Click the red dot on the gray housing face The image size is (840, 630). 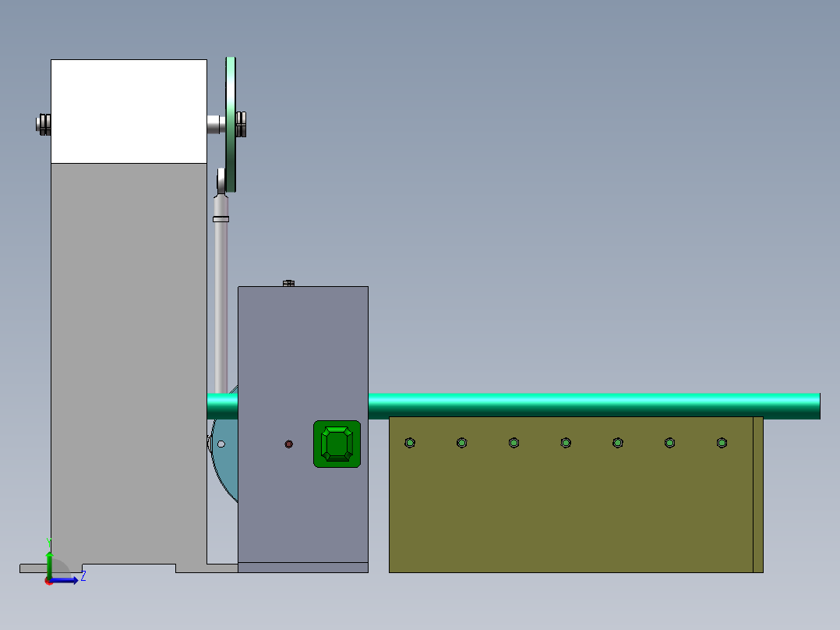point(289,443)
